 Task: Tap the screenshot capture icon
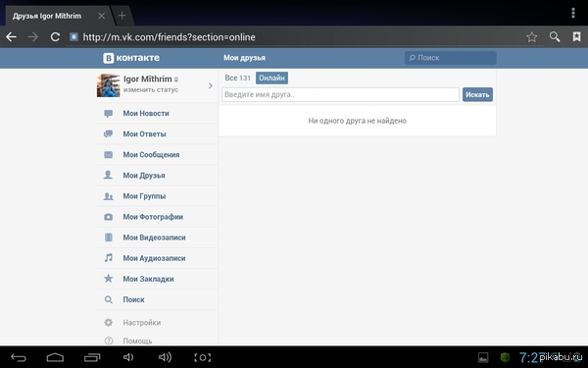tap(203, 357)
